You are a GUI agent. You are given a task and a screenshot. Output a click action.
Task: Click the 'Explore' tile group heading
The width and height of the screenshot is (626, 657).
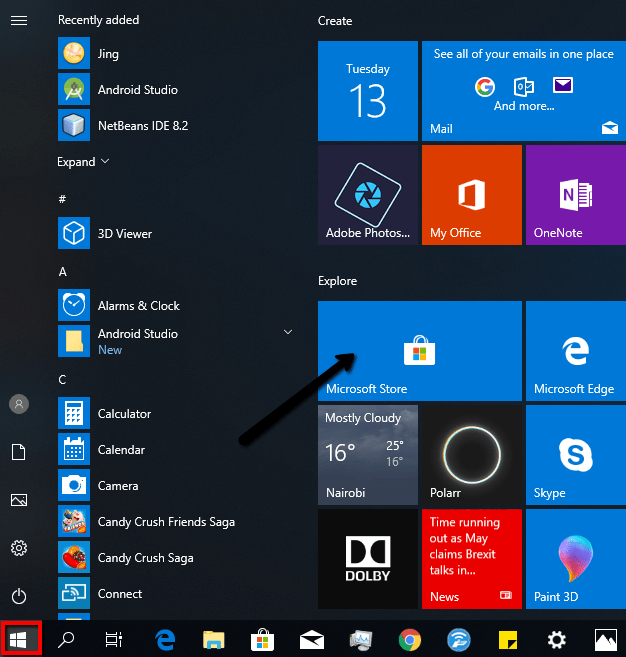coord(337,281)
